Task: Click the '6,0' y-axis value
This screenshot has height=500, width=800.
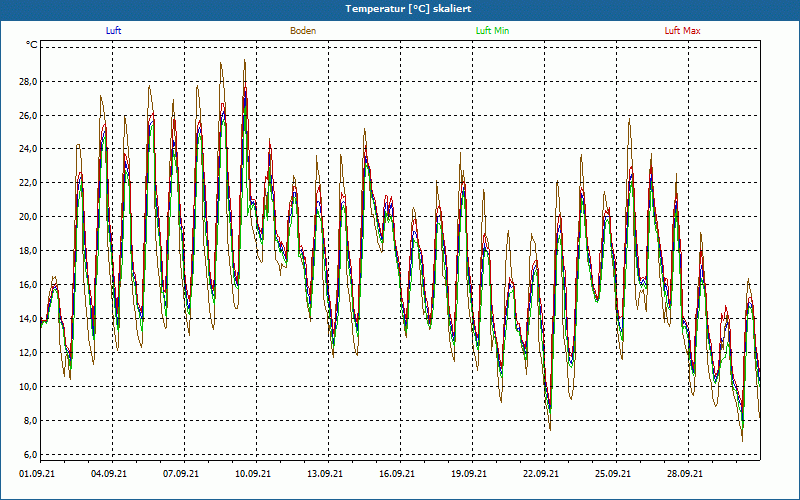Action: [30, 455]
